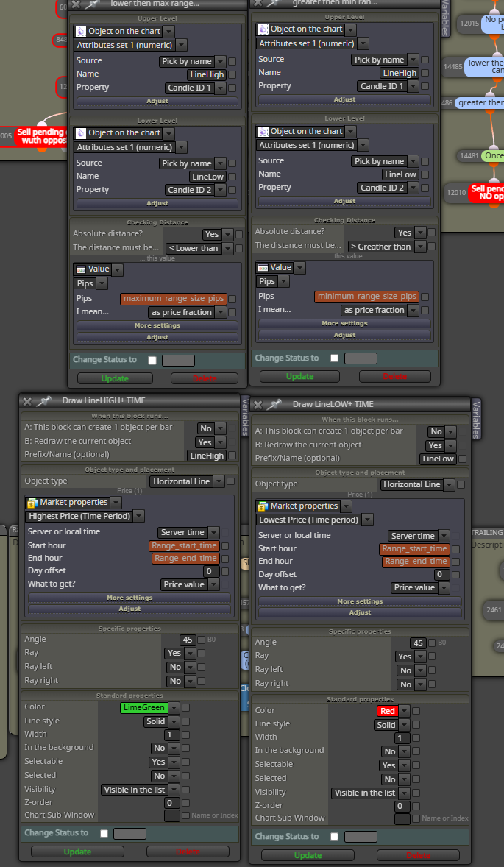
Task: Click Update in lower then max range panel
Action: [x=115, y=379]
